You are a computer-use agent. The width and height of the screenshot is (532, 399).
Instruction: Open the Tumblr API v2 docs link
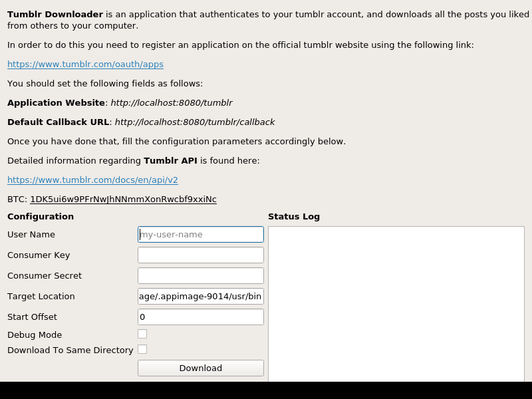tap(92, 180)
